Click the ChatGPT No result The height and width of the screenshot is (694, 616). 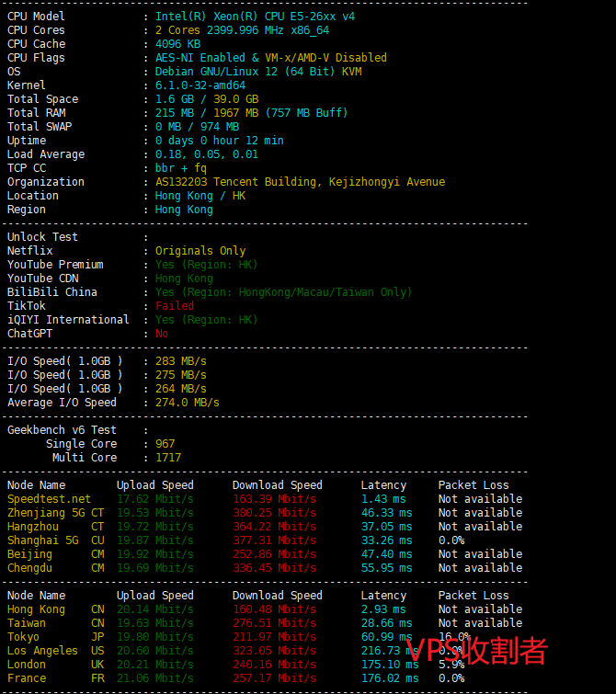[162, 334]
